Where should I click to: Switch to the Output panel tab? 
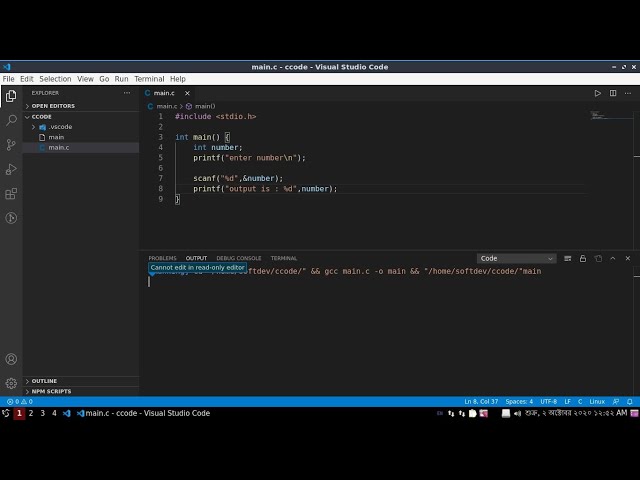click(x=196, y=258)
